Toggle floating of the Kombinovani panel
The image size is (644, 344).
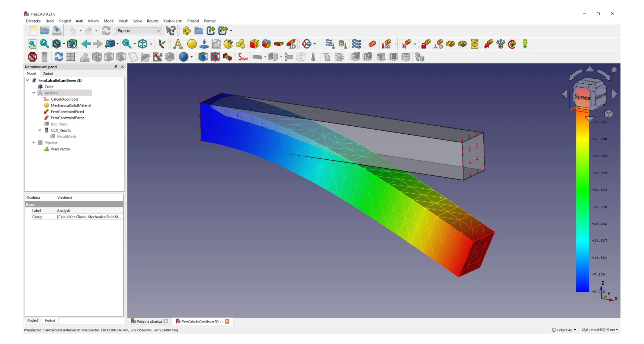click(x=116, y=67)
